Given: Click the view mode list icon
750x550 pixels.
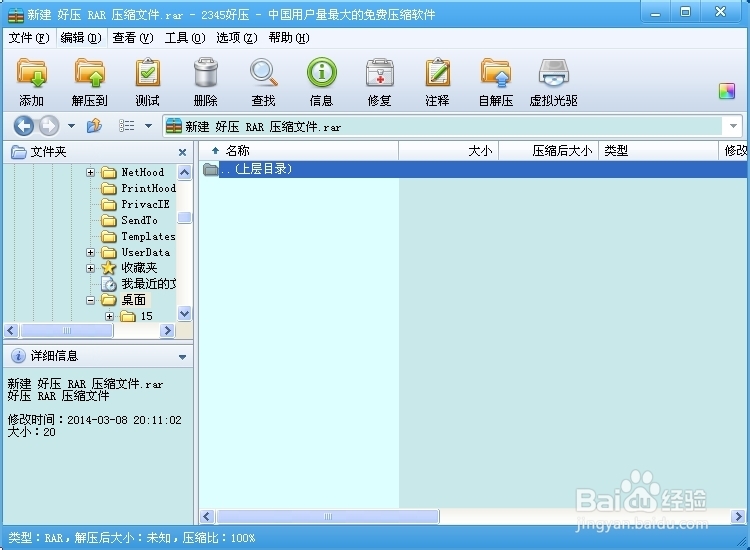Looking at the screenshot, I should (126, 126).
